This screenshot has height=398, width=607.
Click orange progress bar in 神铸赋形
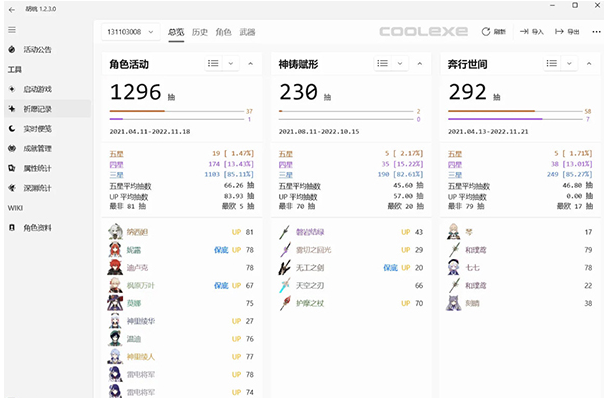[x=346, y=111]
